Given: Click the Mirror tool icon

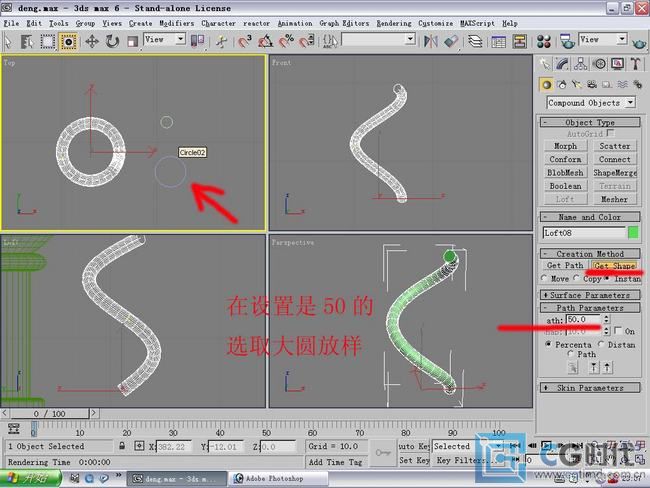Looking at the screenshot, I should [x=431, y=41].
